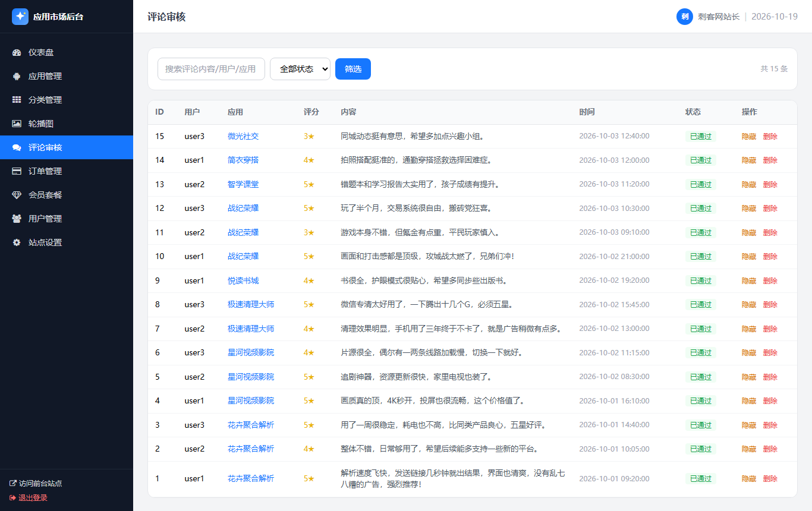Click the android icon beside 应用管理
The width and height of the screenshot is (812, 511).
[x=17, y=76]
